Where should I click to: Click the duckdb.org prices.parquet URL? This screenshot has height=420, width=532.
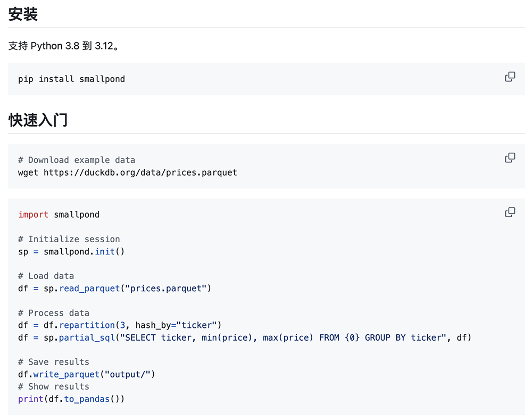coord(140,172)
